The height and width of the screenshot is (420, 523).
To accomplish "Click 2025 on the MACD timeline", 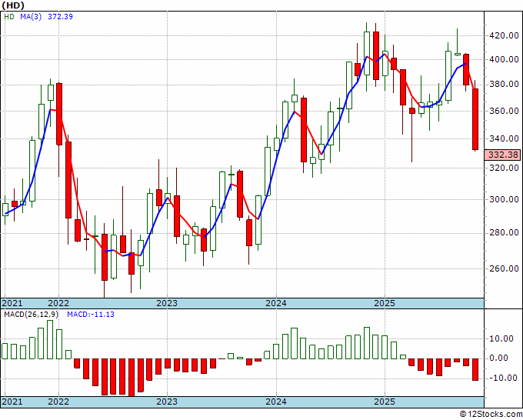I will (x=385, y=402).
